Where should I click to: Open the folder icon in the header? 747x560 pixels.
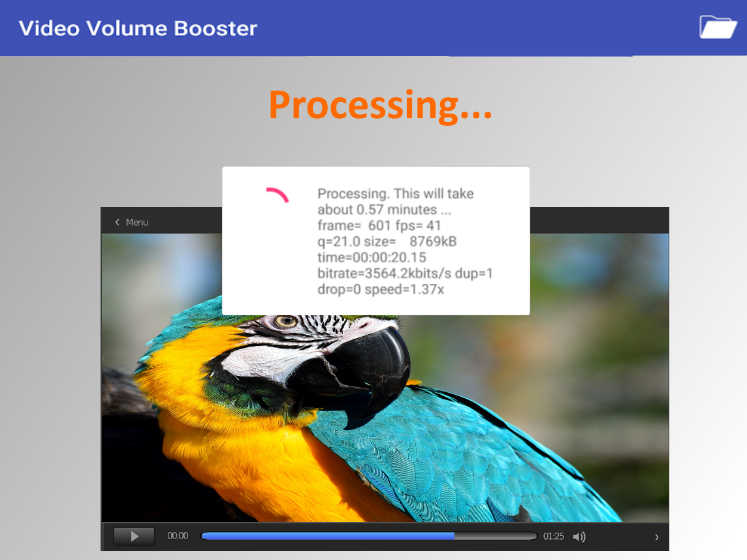click(718, 27)
